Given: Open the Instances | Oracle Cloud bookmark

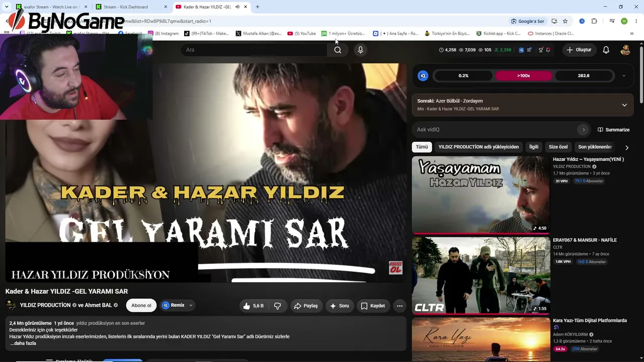Looking at the screenshot, I should click(550, 34).
